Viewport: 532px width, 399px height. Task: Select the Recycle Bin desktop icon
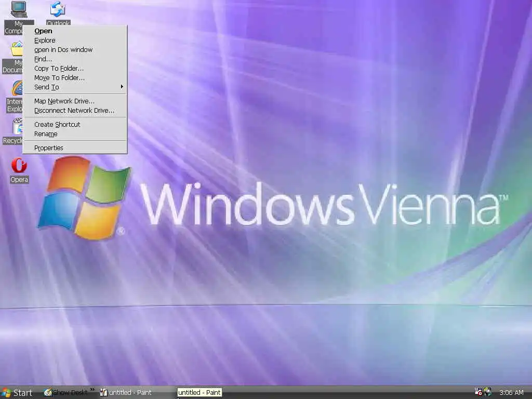12,131
